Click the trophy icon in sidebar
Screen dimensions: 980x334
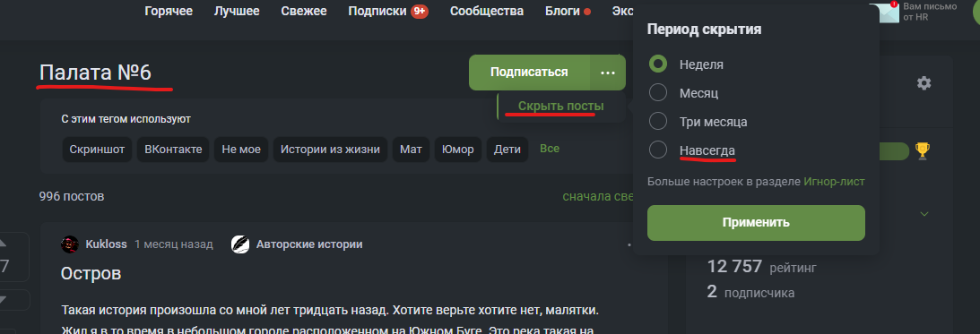[x=922, y=150]
